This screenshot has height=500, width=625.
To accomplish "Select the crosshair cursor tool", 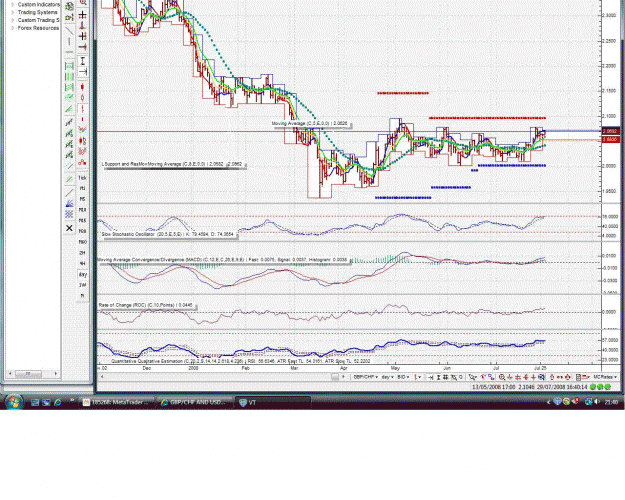I will 83,15.
